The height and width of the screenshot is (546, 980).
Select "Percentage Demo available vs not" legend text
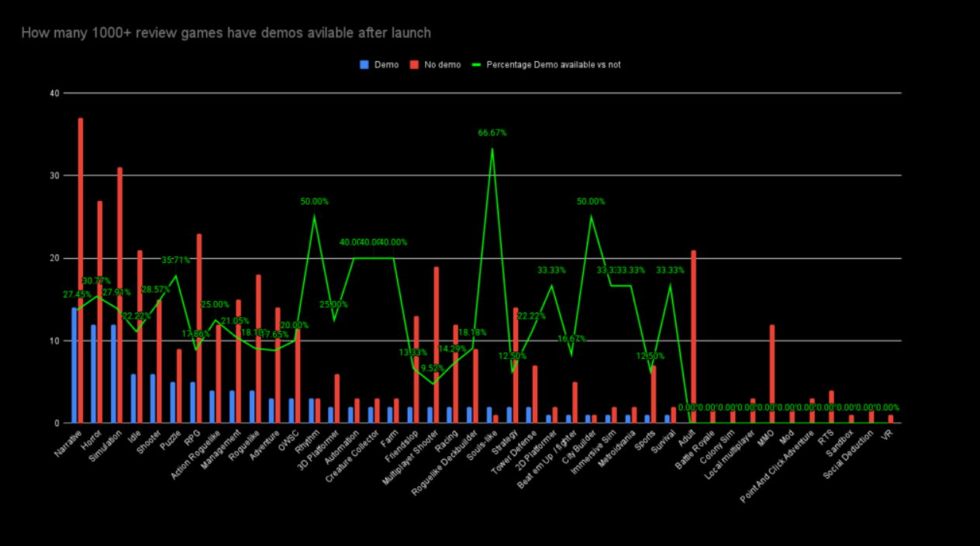(x=553, y=65)
